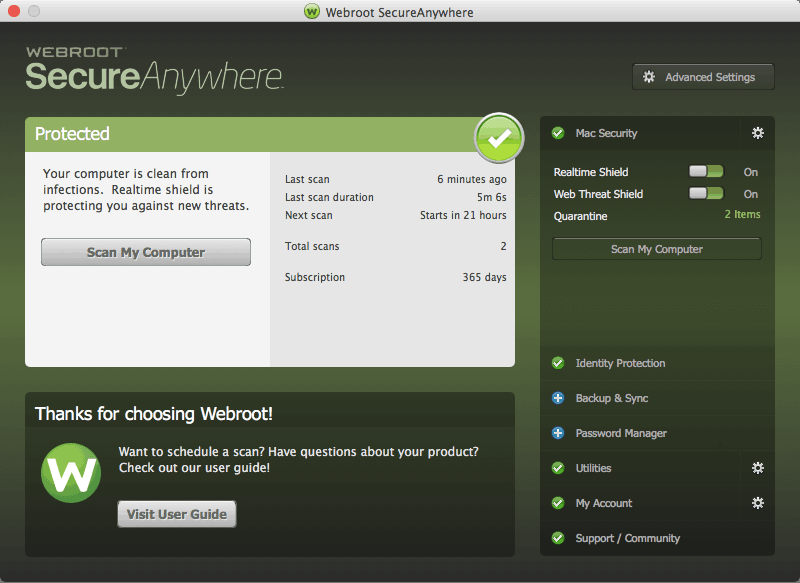The height and width of the screenshot is (583, 800).
Task: Click Support / Community's green check icon
Action: [x=558, y=538]
